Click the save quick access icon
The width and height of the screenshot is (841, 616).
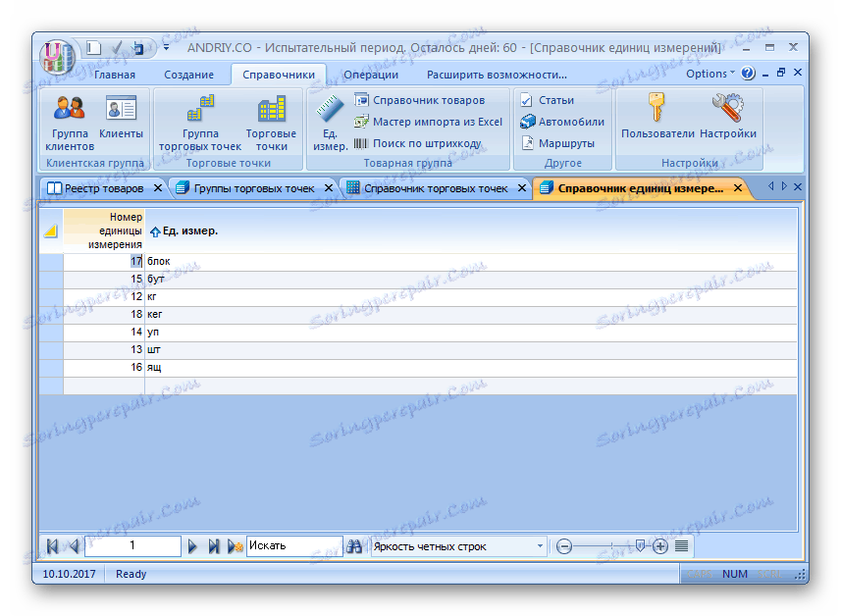click(138, 48)
